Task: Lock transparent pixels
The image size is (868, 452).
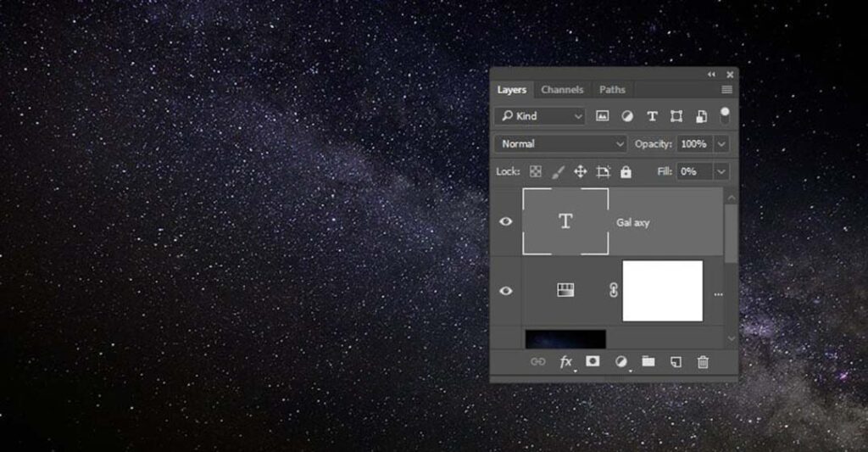Action: (536, 171)
